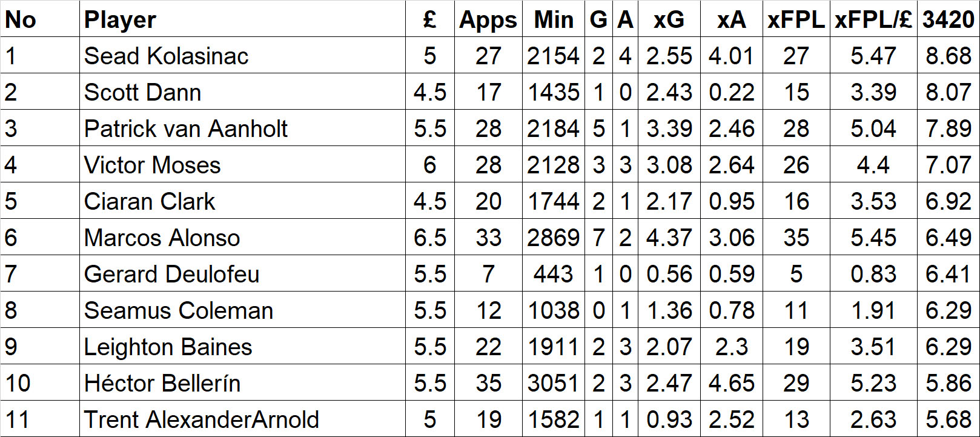Image resolution: width=980 pixels, height=437 pixels.
Task: Click the Seamus Coleman name cell
Action: 242,310
